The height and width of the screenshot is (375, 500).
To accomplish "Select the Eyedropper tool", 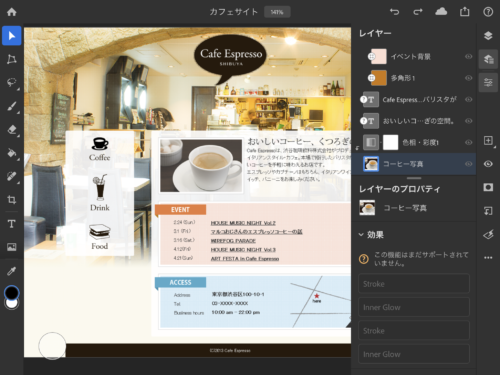I will click(12, 271).
